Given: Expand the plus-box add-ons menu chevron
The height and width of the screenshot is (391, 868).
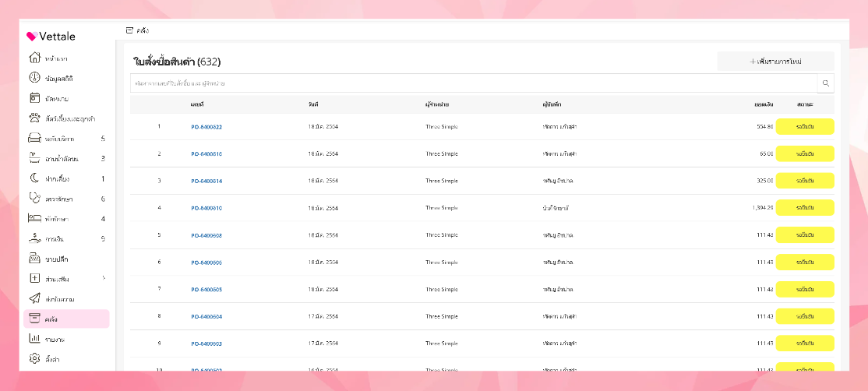Looking at the screenshot, I should point(104,278).
